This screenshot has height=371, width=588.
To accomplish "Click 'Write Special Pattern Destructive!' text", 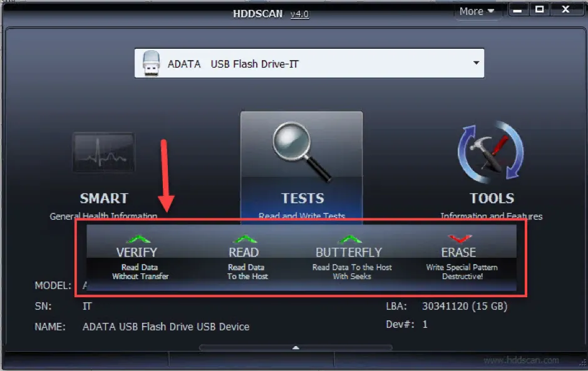I will [x=462, y=272].
